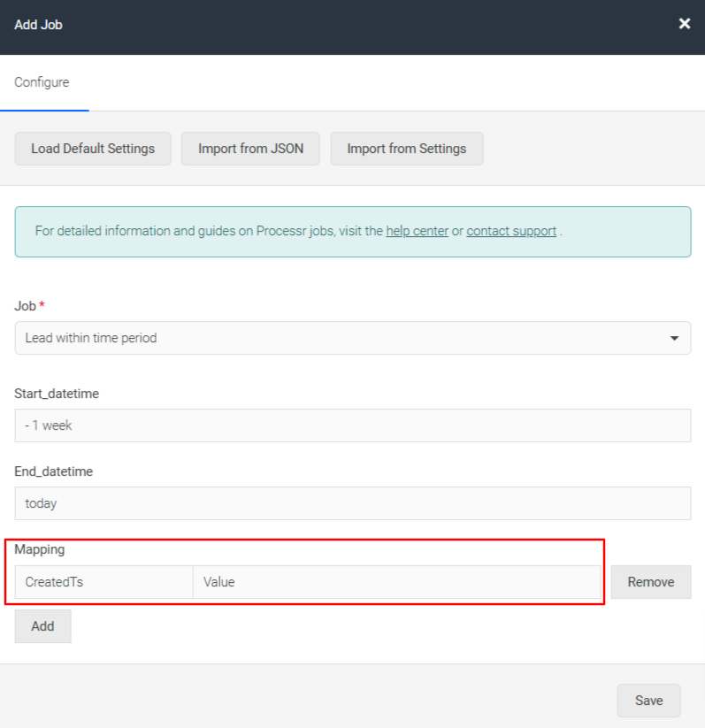Click the Job required field label
The width and height of the screenshot is (705, 728).
pyautogui.click(x=29, y=306)
